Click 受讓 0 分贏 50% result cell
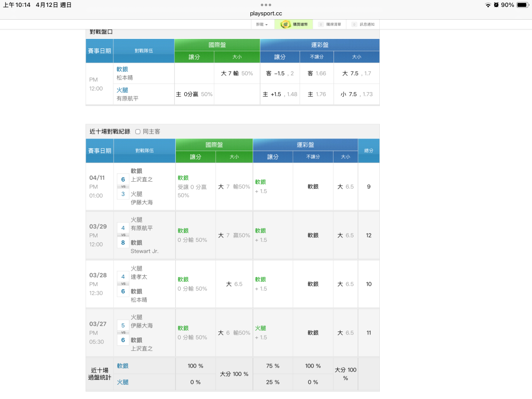 point(196,187)
